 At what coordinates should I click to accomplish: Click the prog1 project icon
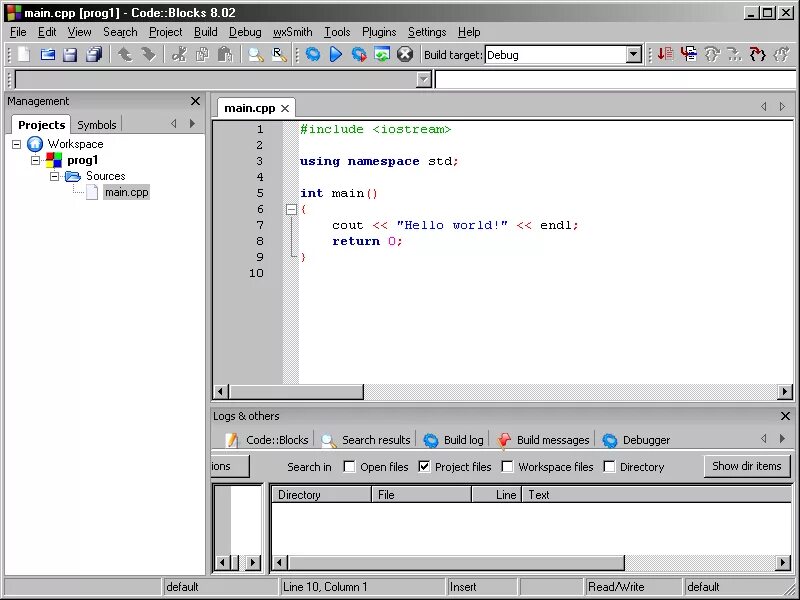tap(54, 160)
